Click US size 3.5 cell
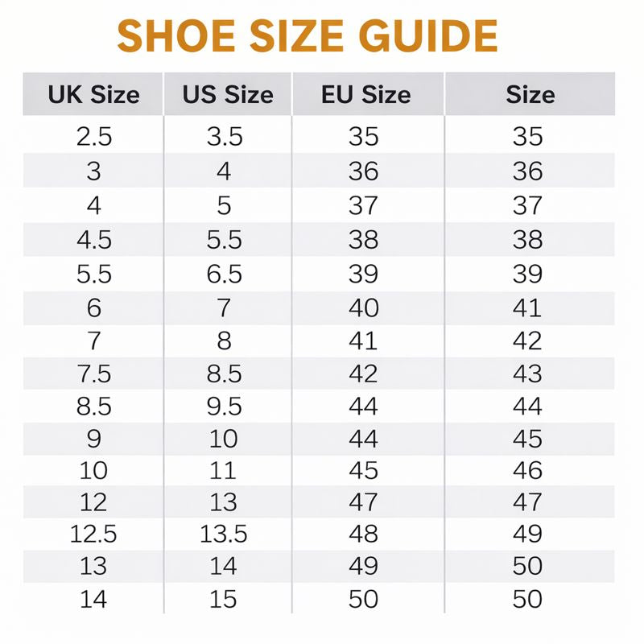644x644 pixels. click(x=225, y=137)
